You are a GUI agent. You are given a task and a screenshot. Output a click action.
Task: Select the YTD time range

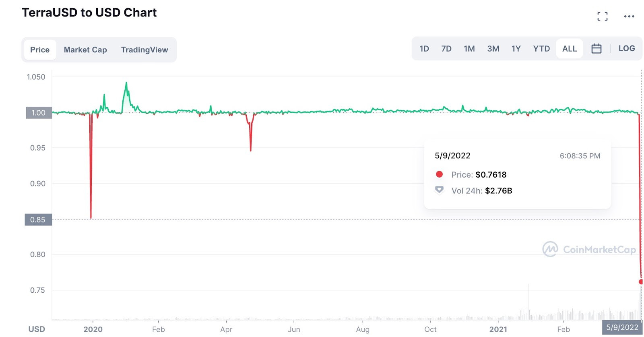(x=541, y=49)
